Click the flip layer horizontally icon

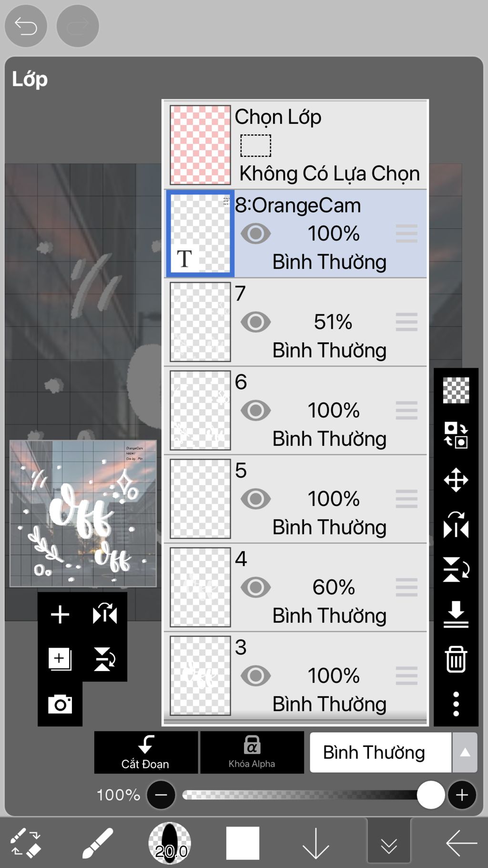(x=456, y=525)
